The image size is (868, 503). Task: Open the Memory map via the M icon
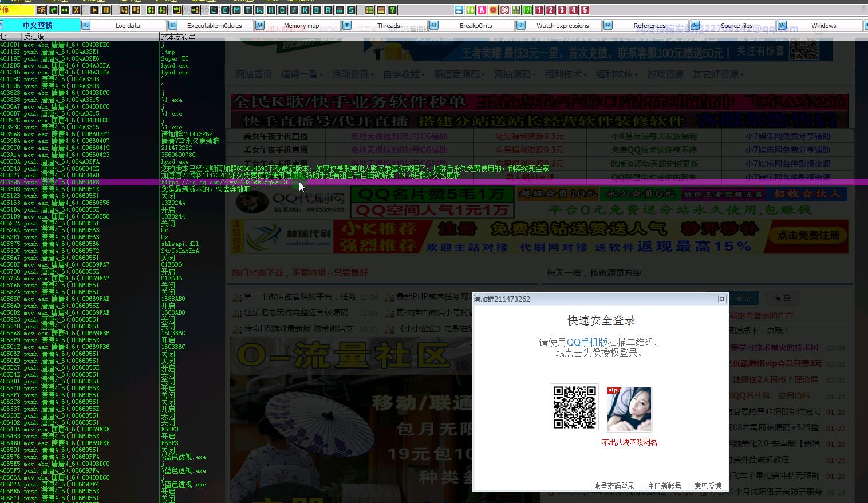click(236, 10)
